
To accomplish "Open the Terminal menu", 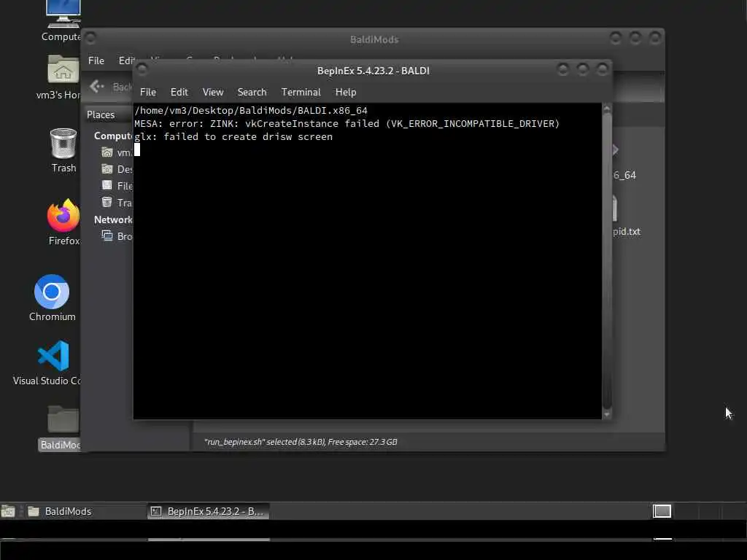I will click(301, 92).
